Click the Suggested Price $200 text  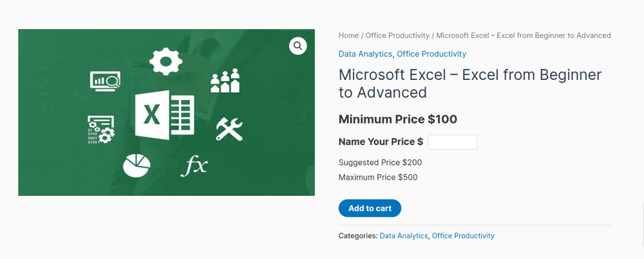[x=380, y=162]
